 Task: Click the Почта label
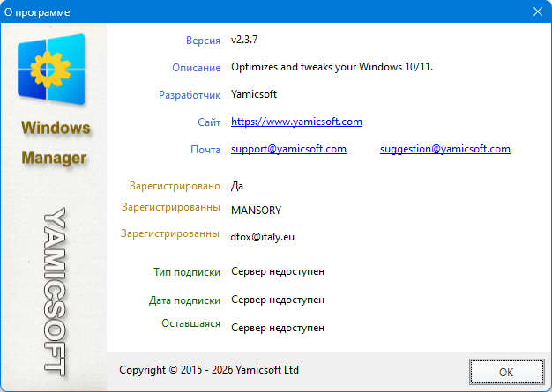tap(205, 150)
